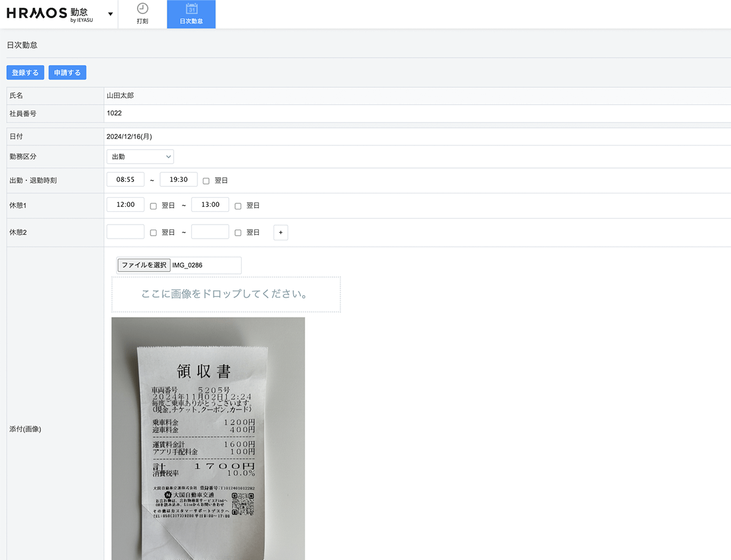
Task: Click the image drop zone area
Action: [226, 295]
